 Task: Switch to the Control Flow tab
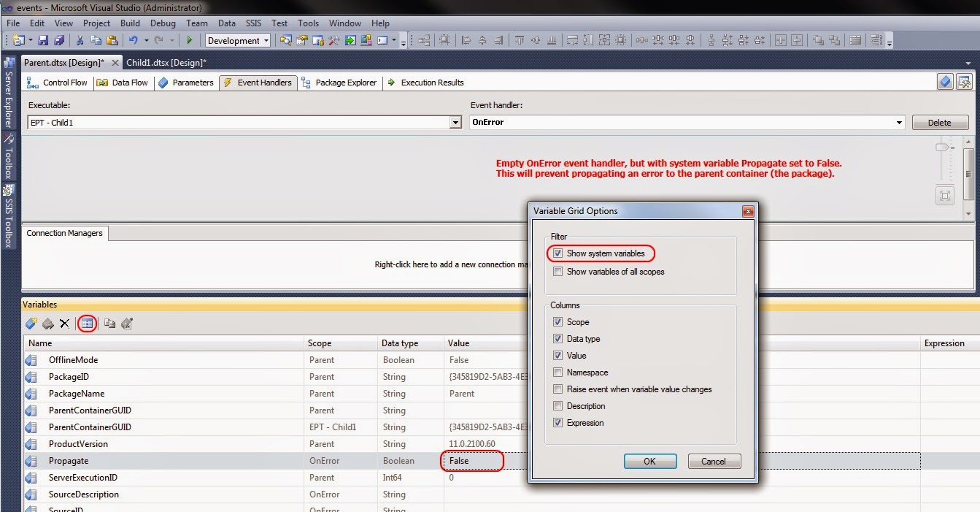pyautogui.click(x=58, y=83)
